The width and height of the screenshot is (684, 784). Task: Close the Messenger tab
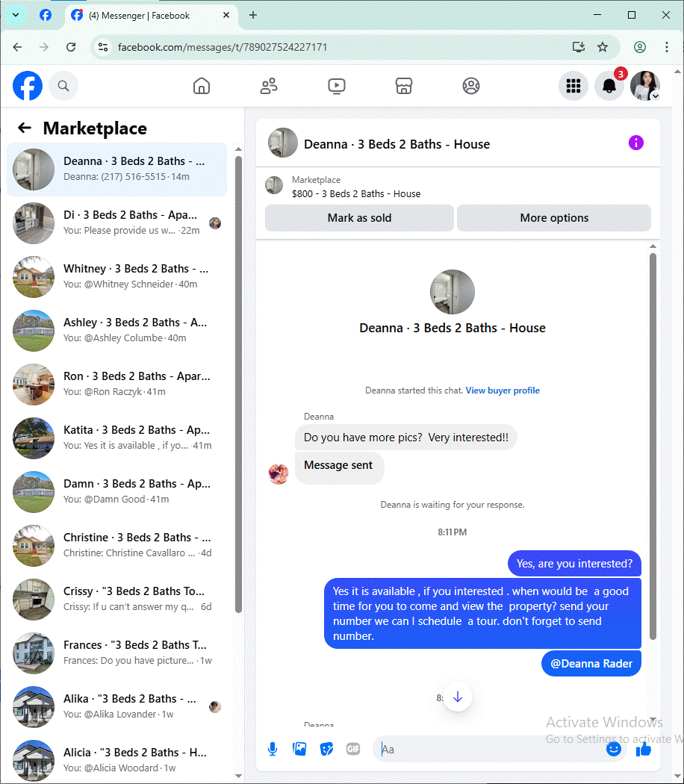coord(226,15)
